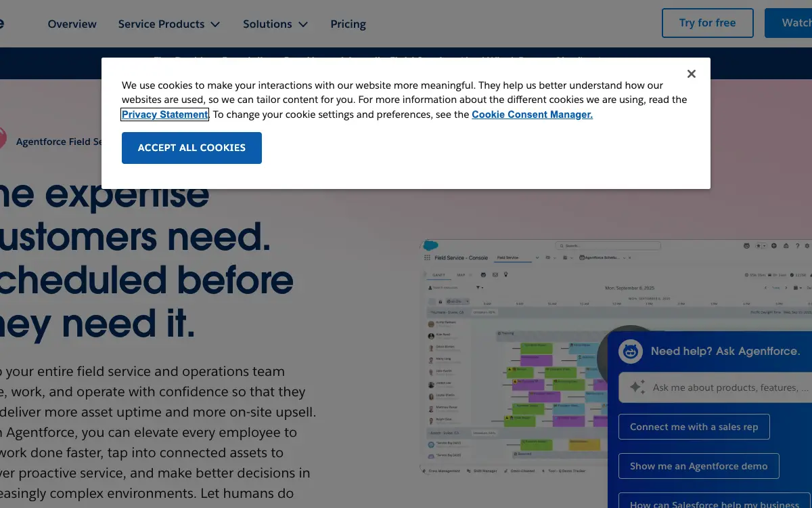Click the Watch button in the header
812x508 pixels.
tap(788, 23)
